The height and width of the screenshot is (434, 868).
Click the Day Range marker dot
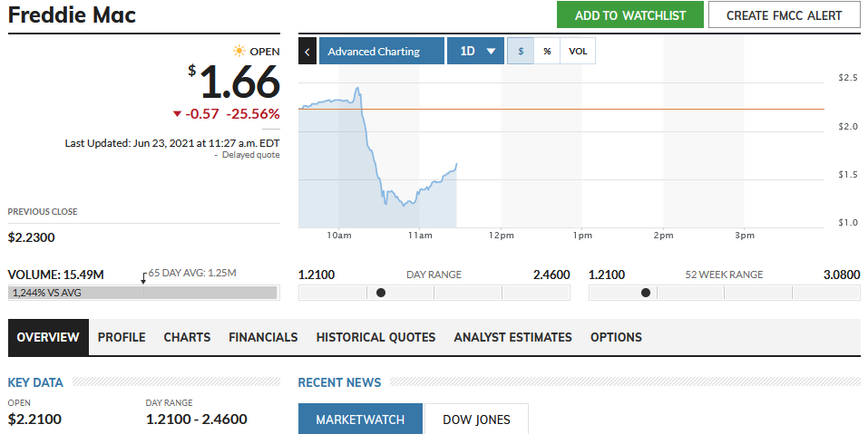pyautogui.click(x=381, y=293)
